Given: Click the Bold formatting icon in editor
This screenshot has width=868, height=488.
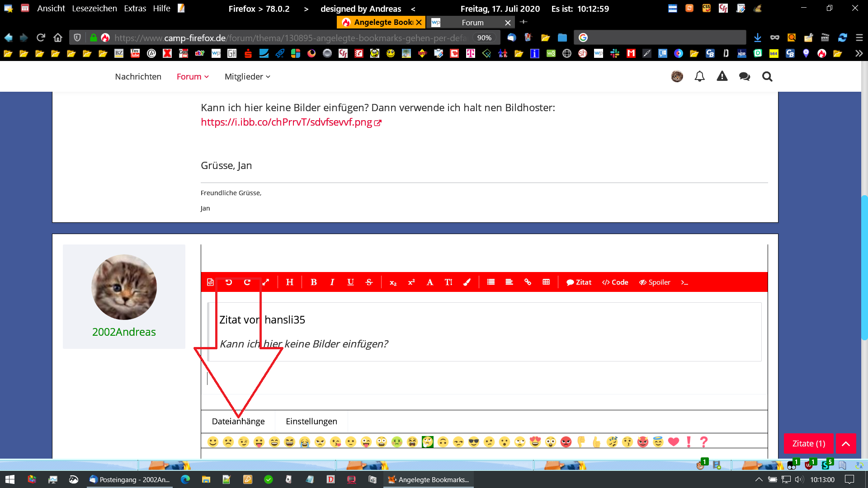Looking at the screenshot, I should point(314,282).
